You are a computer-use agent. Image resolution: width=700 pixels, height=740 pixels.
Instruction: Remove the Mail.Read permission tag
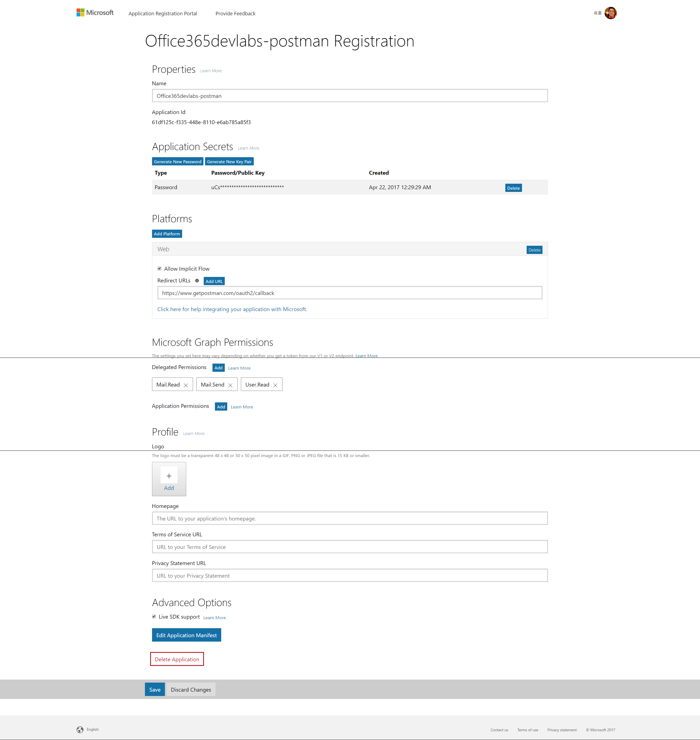(186, 385)
